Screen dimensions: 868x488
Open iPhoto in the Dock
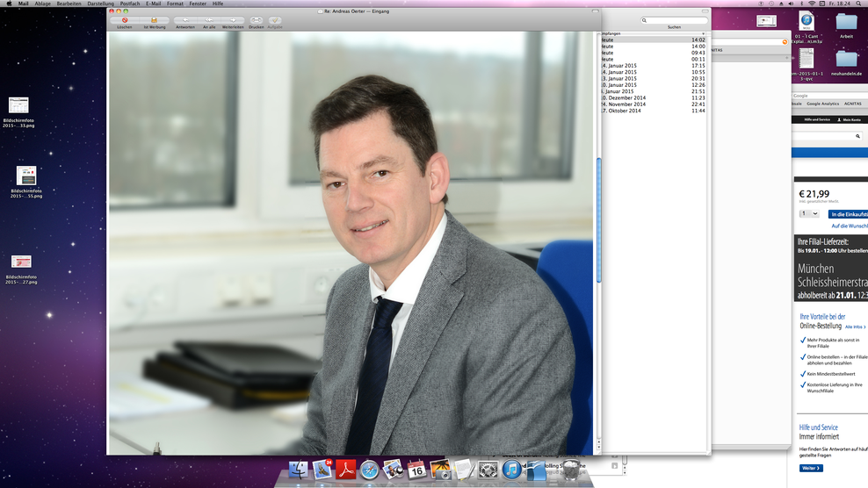click(x=441, y=470)
